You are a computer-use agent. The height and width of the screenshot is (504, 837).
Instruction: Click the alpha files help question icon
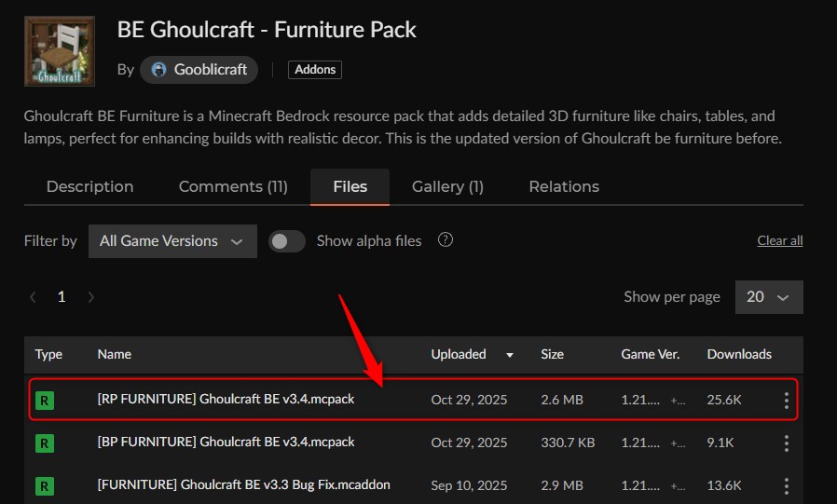pos(446,240)
